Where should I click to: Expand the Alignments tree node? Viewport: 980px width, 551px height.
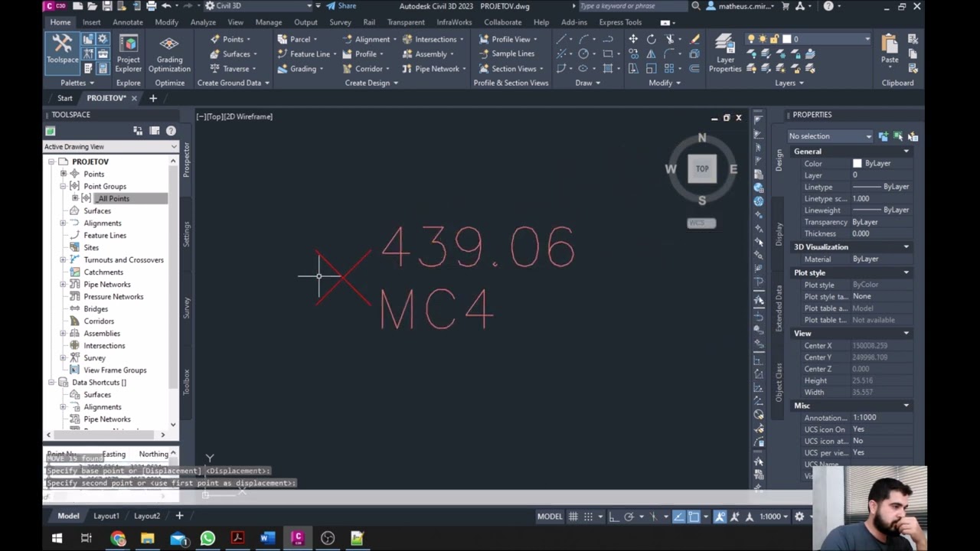point(64,223)
